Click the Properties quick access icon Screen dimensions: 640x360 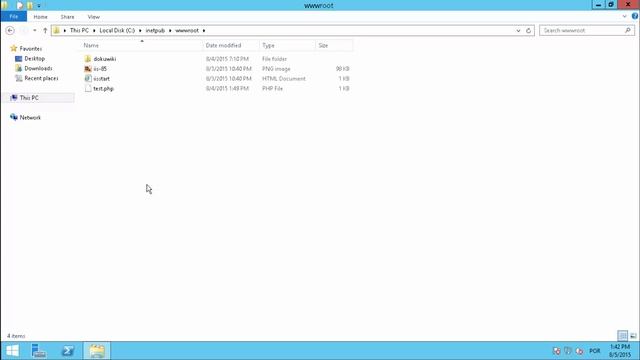click(x=20, y=6)
